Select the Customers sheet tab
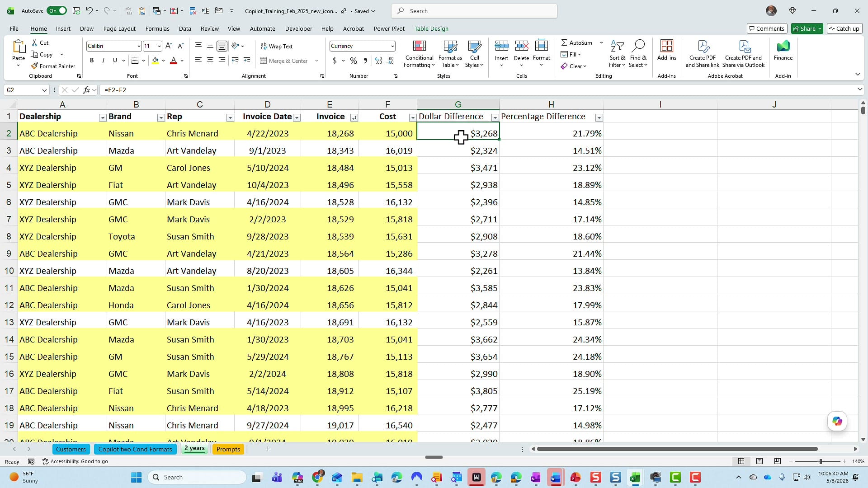 coord(71,449)
